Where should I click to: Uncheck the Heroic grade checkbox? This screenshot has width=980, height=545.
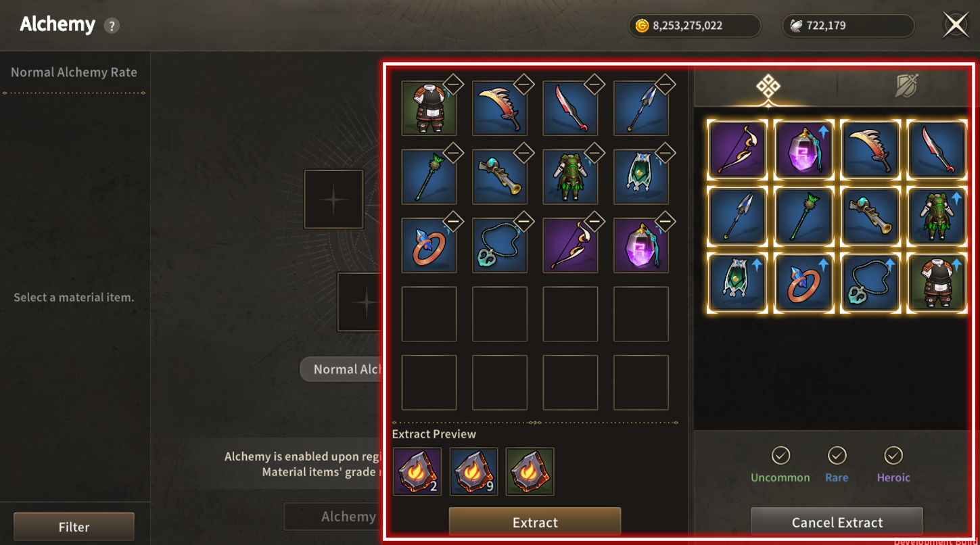click(x=893, y=455)
